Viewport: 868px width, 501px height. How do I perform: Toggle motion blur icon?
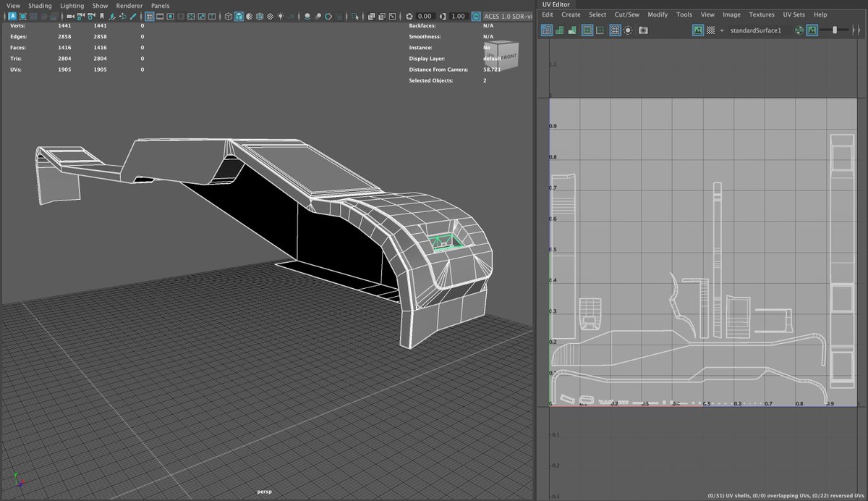click(318, 16)
